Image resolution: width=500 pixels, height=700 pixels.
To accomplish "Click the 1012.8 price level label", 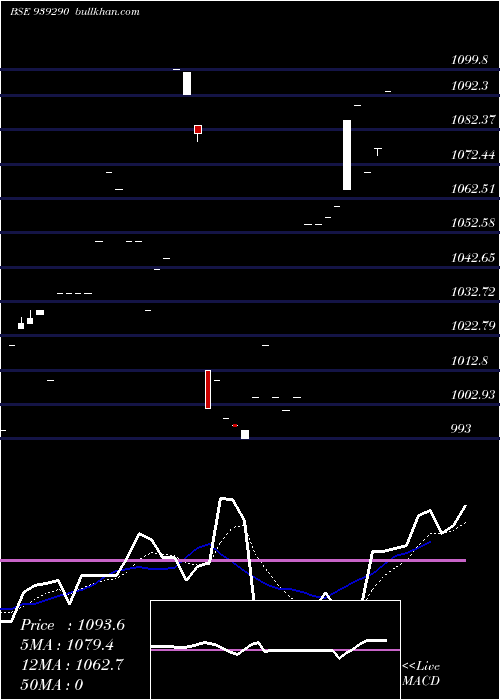I will click(470, 361).
